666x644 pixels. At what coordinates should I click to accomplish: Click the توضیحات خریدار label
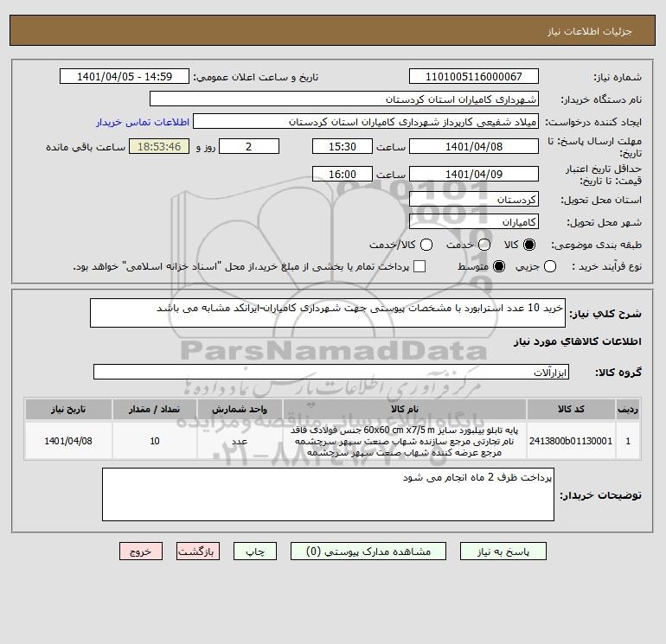(x=600, y=495)
